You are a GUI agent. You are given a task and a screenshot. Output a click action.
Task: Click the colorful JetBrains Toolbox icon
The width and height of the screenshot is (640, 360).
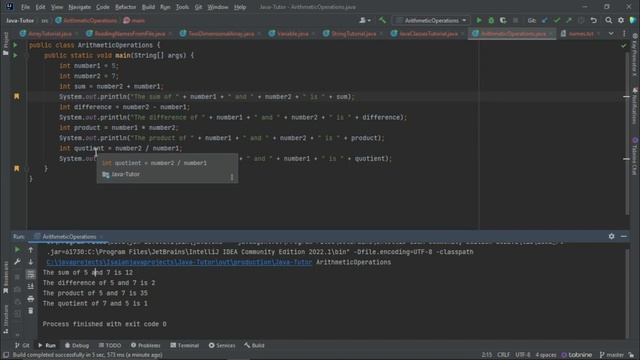[x=633, y=20]
